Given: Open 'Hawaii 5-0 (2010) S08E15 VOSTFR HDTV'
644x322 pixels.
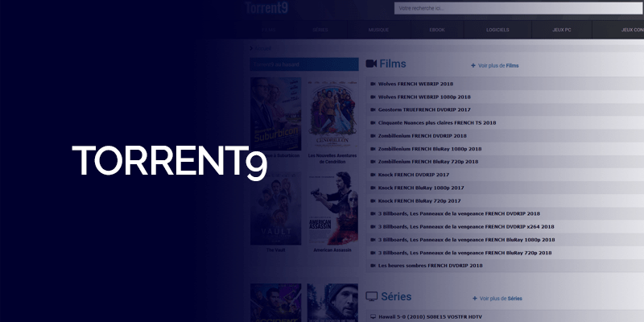Looking at the screenshot, I should click(430, 317).
